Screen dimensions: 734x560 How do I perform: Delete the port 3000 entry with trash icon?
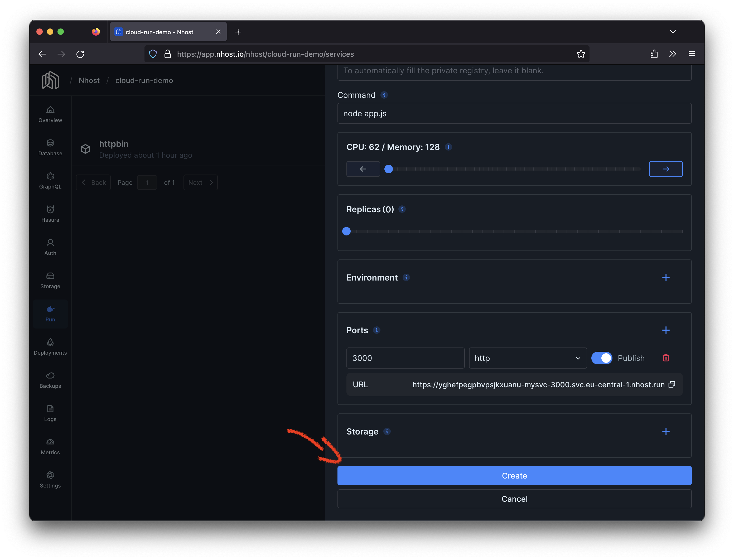[x=666, y=358]
